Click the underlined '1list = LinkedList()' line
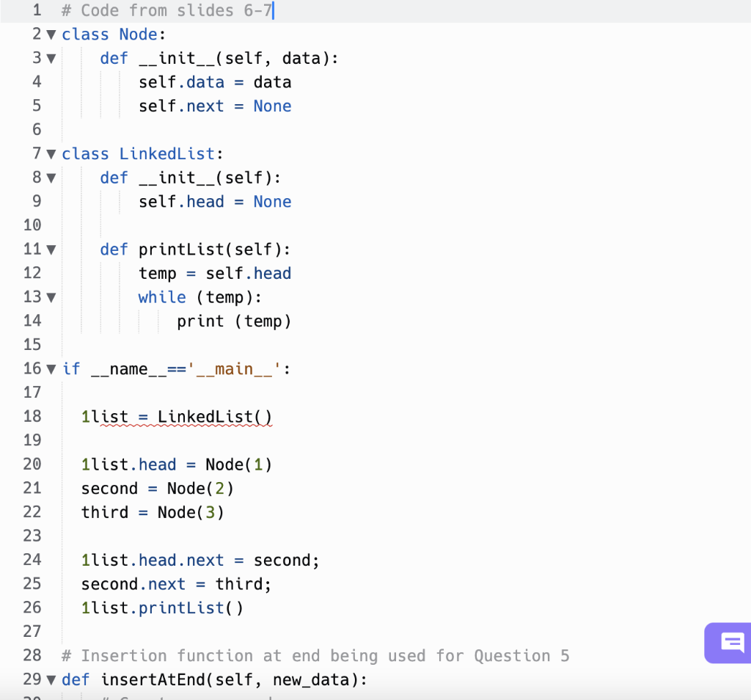Screen dimensions: 751x700 coord(177,417)
